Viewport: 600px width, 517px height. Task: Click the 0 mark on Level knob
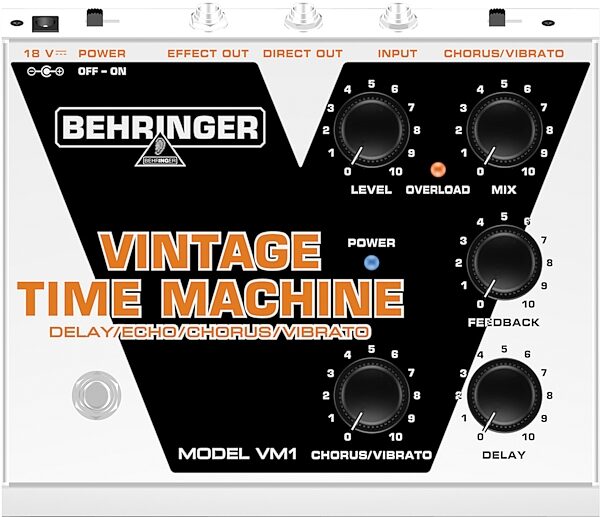(x=347, y=171)
